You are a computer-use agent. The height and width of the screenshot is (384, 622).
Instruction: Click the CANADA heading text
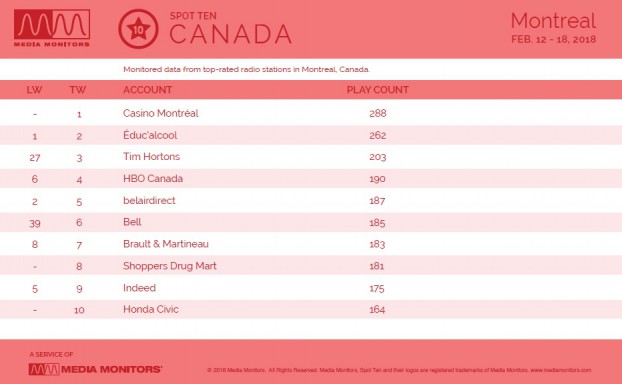click(230, 34)
